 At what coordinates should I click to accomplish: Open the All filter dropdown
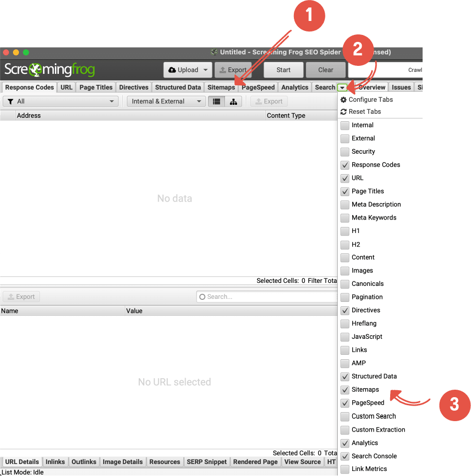[x=60, y=101]
